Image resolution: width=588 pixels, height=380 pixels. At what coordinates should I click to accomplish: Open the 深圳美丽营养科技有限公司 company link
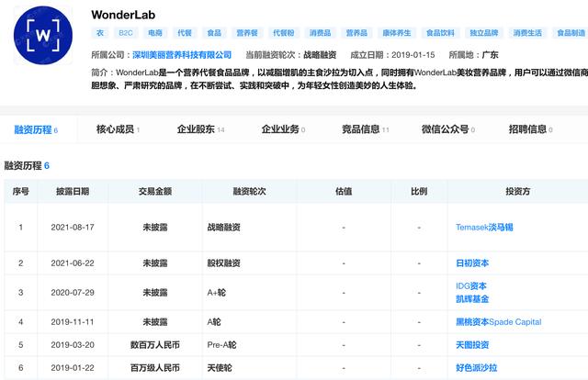click(182, 55)
